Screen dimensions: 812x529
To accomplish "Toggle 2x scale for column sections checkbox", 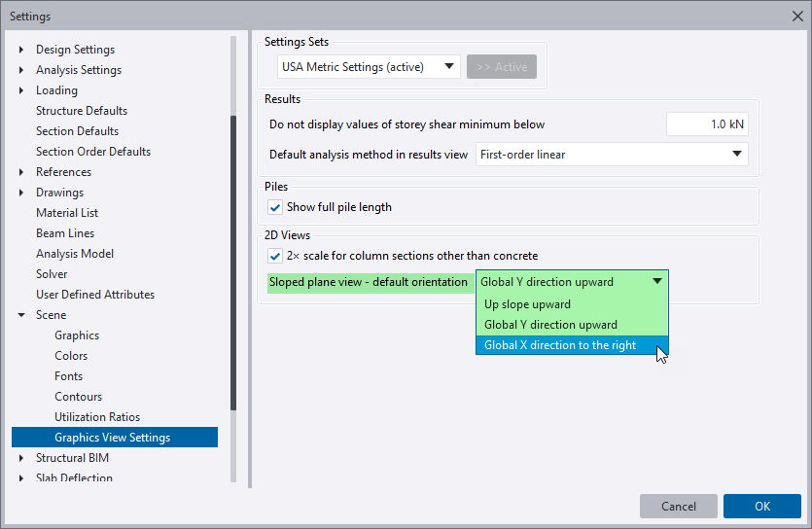I will (275, 256).
